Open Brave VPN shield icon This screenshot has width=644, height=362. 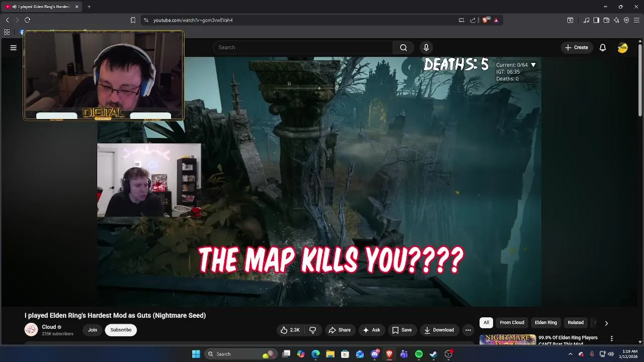pyautogui.click(x=626, y=20)
